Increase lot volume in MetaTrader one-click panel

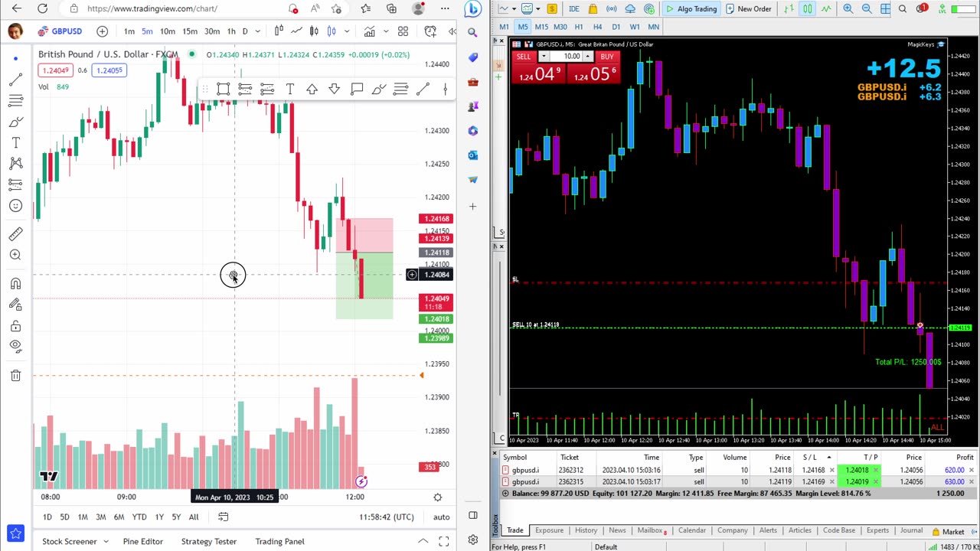[x=588, y=57]
